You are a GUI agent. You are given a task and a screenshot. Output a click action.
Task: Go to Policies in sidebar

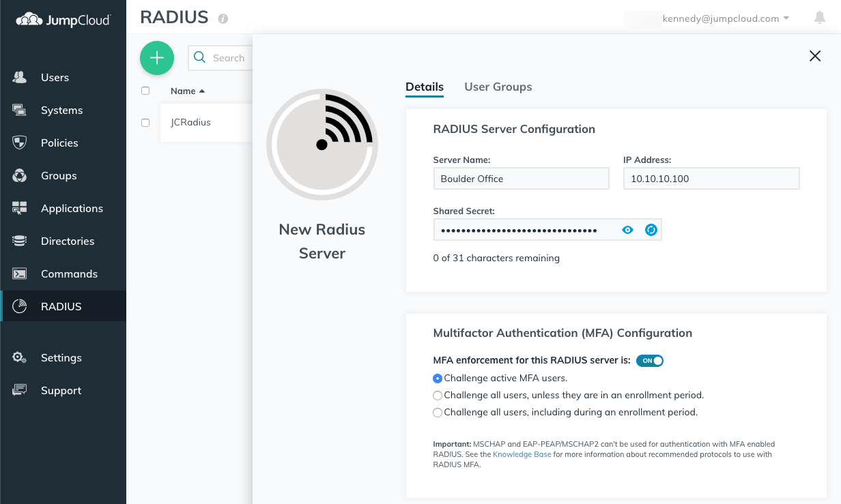point(59,143)
